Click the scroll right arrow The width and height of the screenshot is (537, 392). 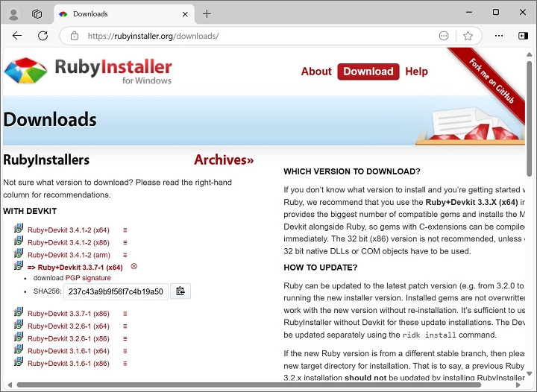518,385
